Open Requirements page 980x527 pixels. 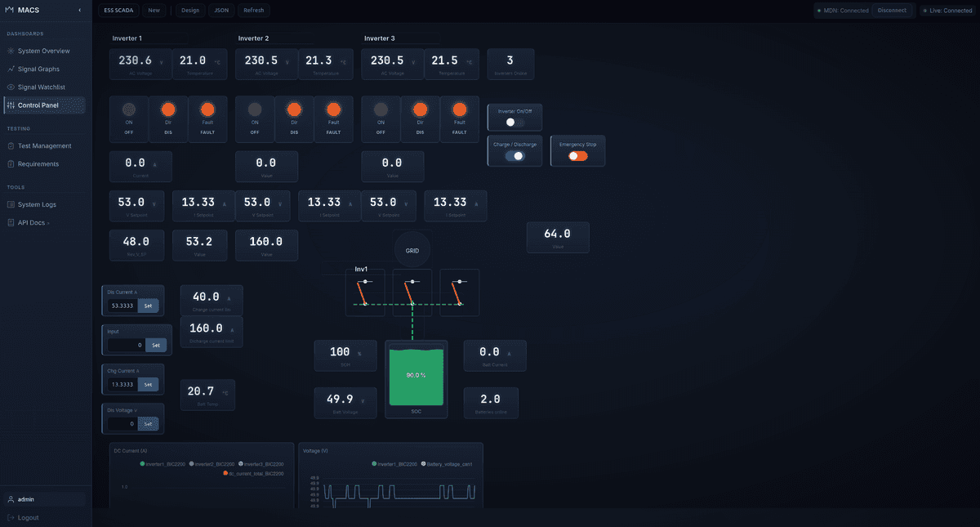tap(45, 163)
